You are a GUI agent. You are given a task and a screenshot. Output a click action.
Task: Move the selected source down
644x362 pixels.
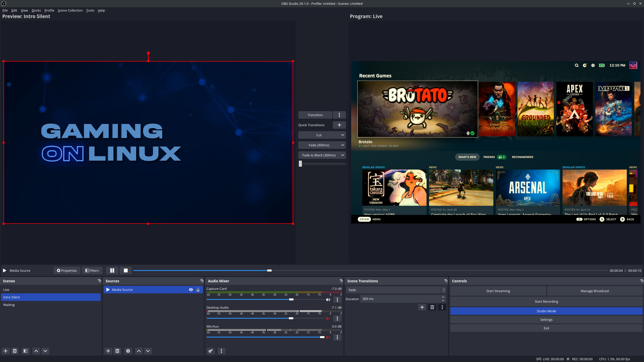click(148, 351)
